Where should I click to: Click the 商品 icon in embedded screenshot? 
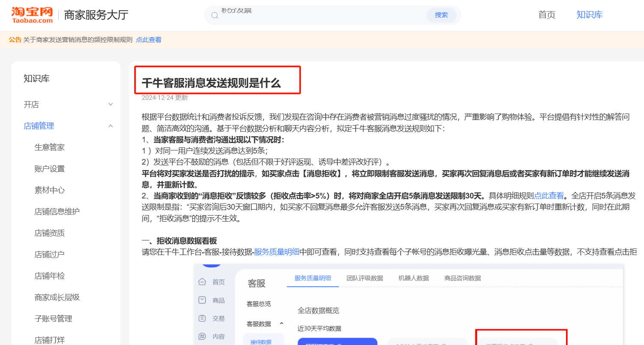pyautogui.click(x=202, y=300)
